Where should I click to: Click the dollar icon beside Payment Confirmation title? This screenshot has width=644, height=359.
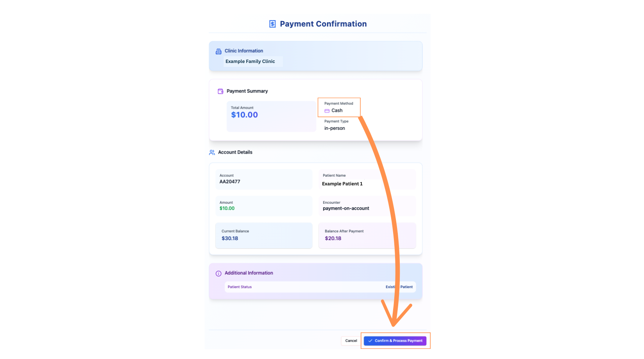(272, 23)
